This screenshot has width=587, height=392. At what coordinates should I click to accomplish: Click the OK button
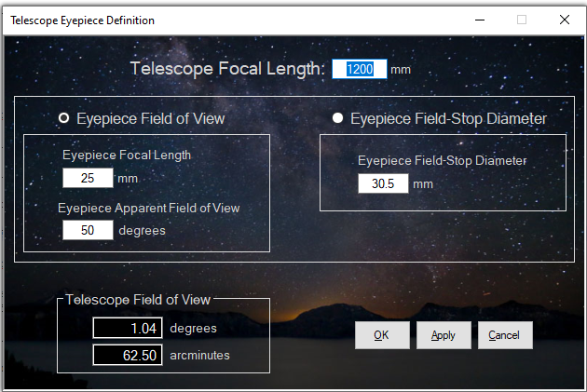coord(382,335)
